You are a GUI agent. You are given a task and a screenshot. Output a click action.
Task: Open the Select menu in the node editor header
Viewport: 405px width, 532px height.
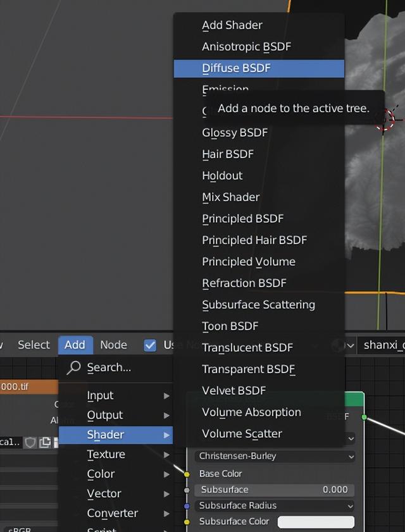pyautogui.click(x=34, y=345)
